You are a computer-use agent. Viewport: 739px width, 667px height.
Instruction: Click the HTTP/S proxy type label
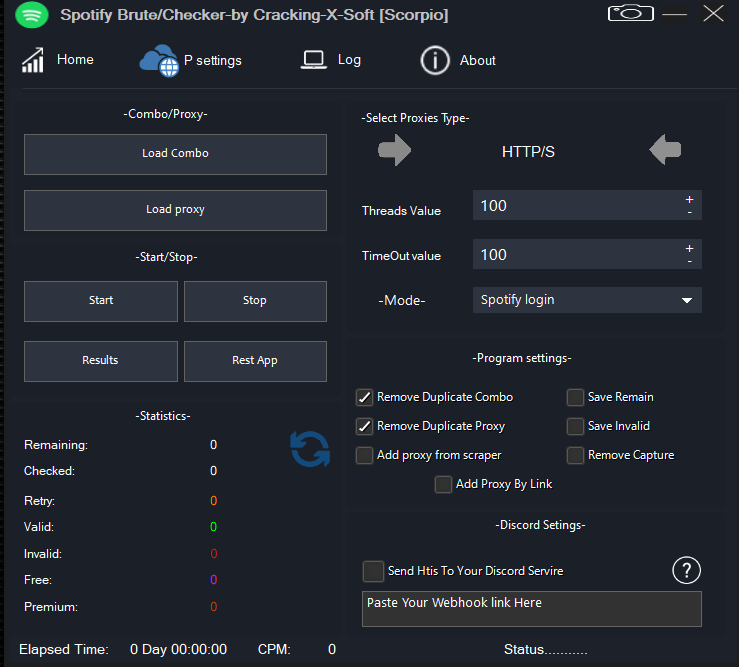[x=528, y=152]
